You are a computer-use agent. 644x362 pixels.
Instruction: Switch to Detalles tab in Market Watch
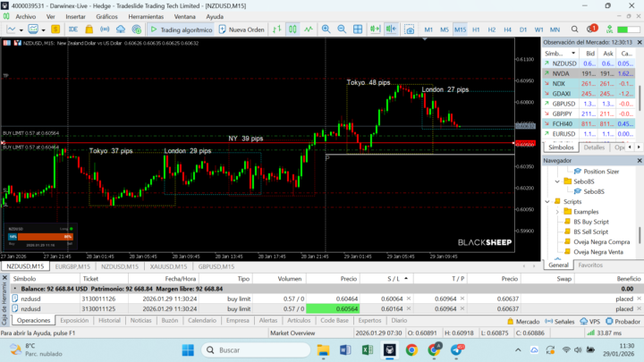point(594,147)
